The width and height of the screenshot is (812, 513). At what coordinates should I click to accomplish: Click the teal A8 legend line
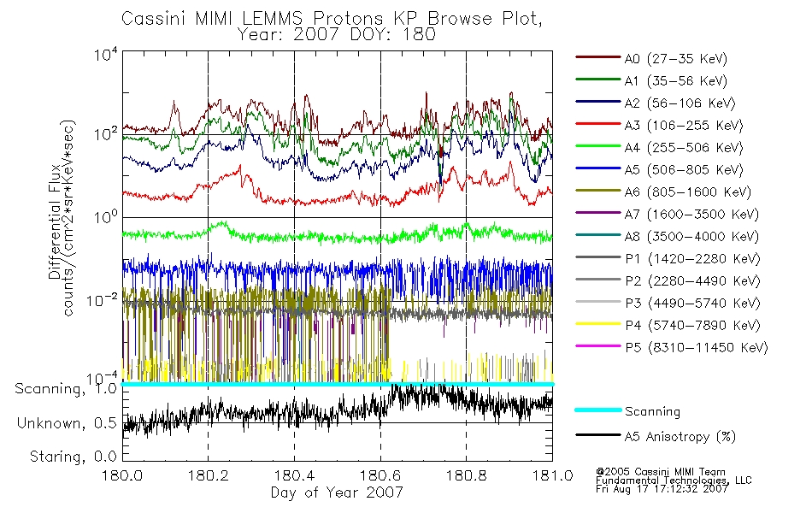(x=598, y=235)
